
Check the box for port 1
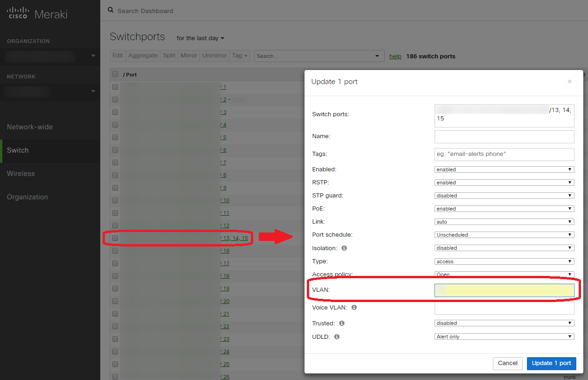click(x=115, y=87)
